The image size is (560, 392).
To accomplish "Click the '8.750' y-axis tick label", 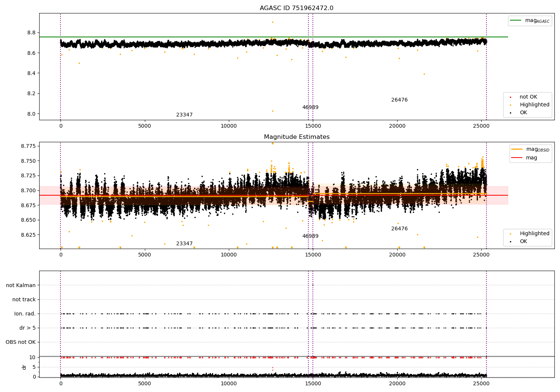I will click(28, 161).
